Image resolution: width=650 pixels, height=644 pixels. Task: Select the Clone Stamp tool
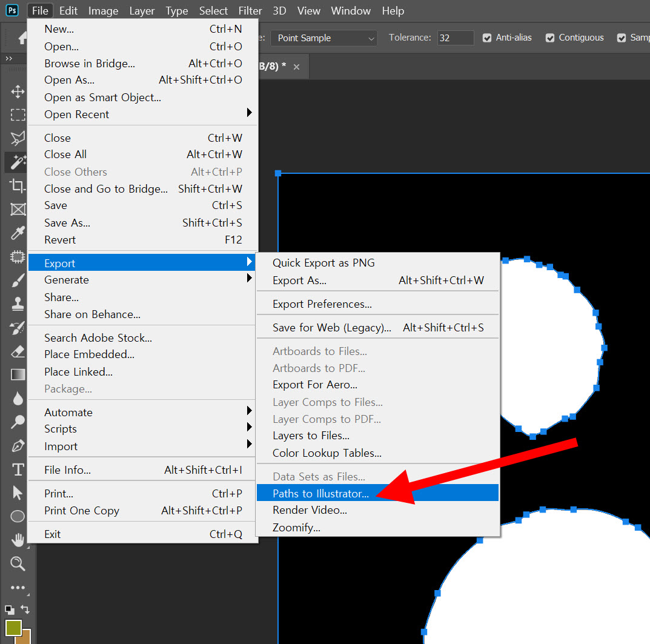pos(18,304)
